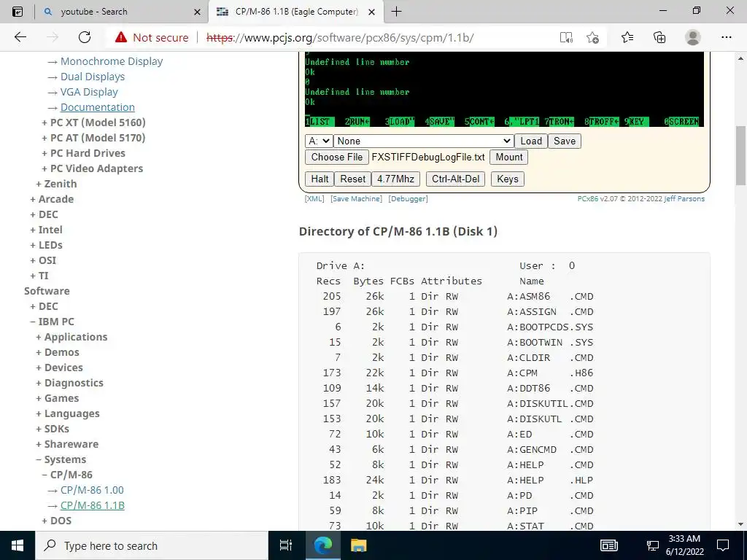
Task: Halt the emulated machine
Action: (320, 179)
